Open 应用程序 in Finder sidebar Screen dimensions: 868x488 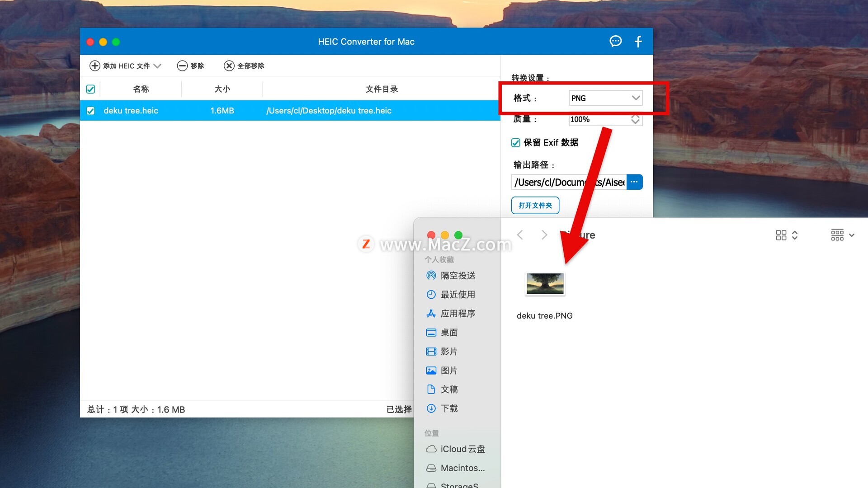[451, 314]
